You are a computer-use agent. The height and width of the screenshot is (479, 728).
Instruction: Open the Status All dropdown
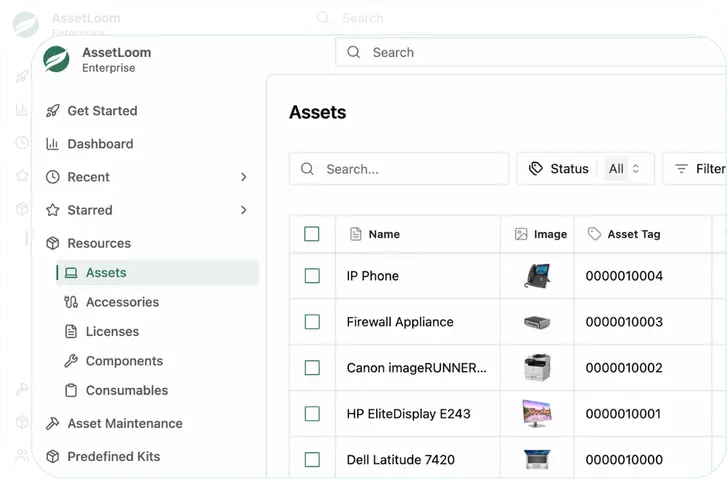623,169
